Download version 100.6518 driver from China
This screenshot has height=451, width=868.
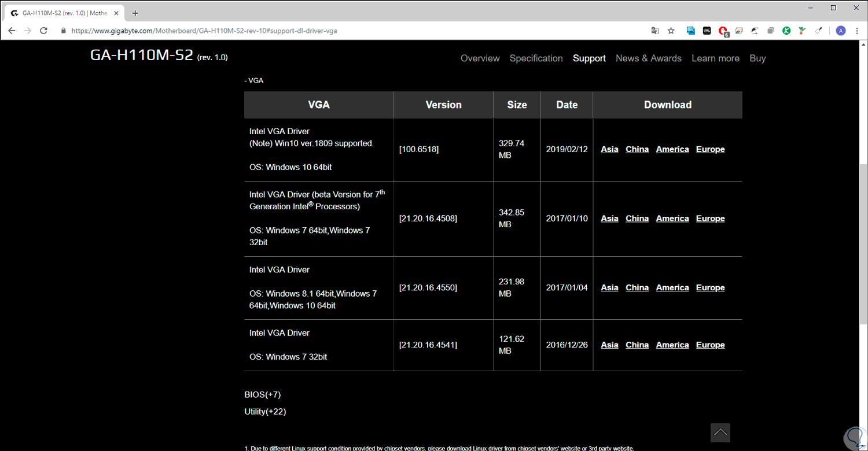click(x=637, y=149)
